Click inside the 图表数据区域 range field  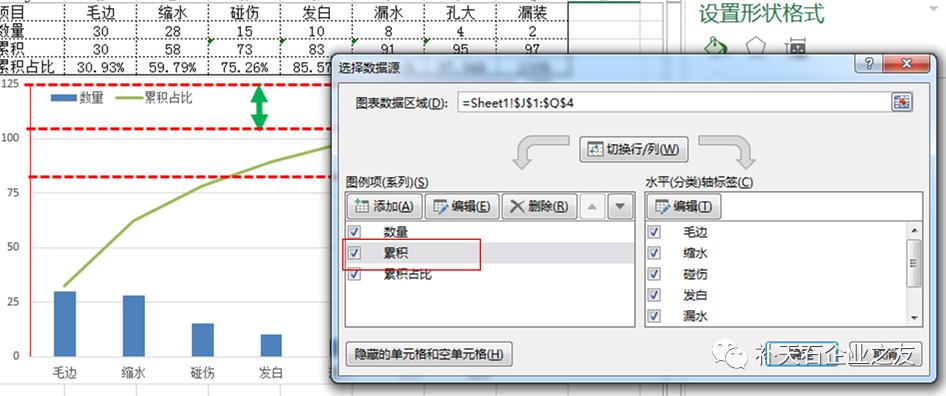pyautogui.click(x=673, y=103)
